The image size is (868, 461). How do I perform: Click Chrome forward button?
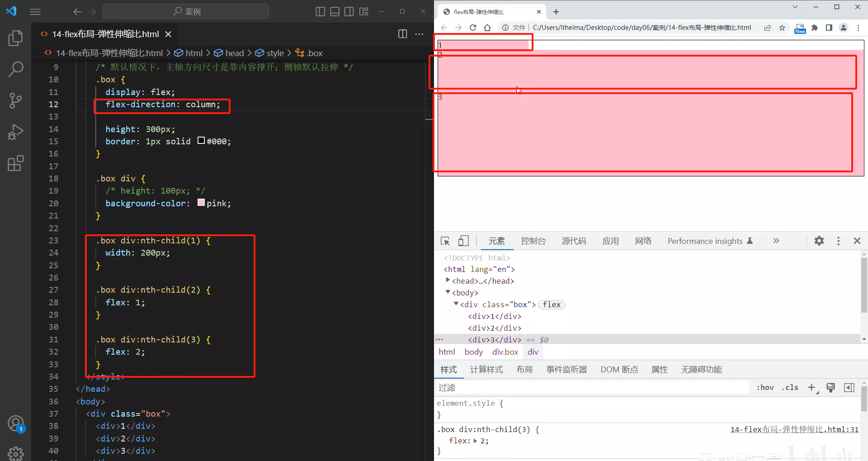458,28
